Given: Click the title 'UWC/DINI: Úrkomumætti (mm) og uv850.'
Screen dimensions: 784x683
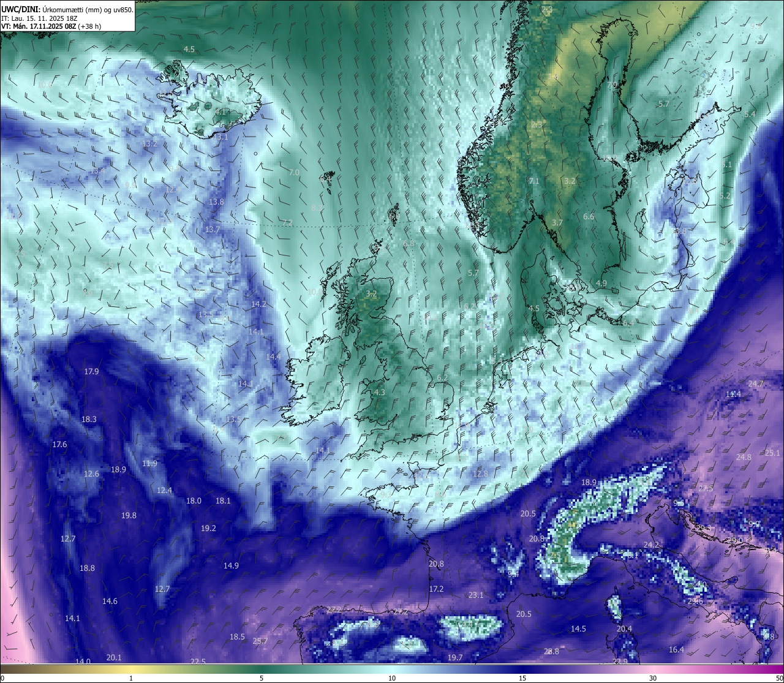Looking at the screenshot, I should (67, 9).
